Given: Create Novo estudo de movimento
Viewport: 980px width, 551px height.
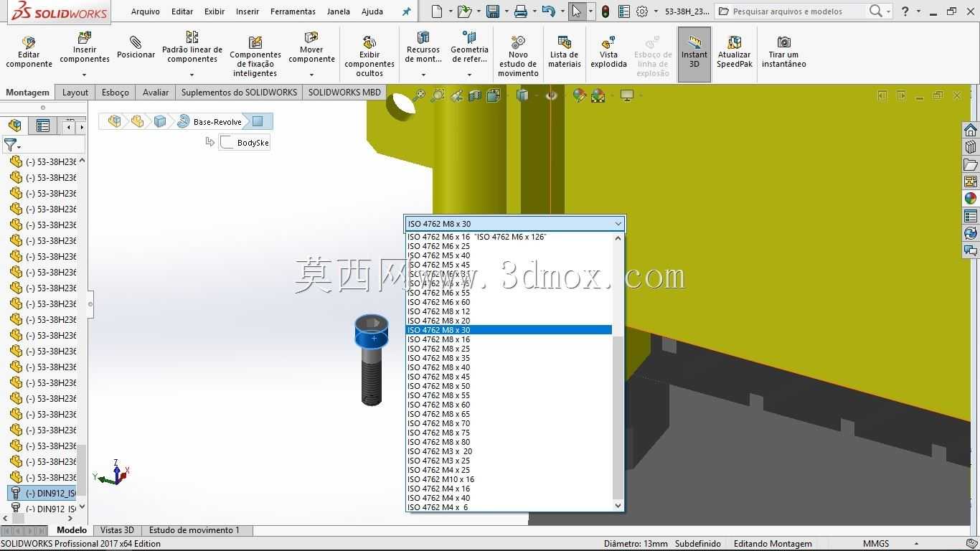Looking at the screenshot, I should coord(518,56).
